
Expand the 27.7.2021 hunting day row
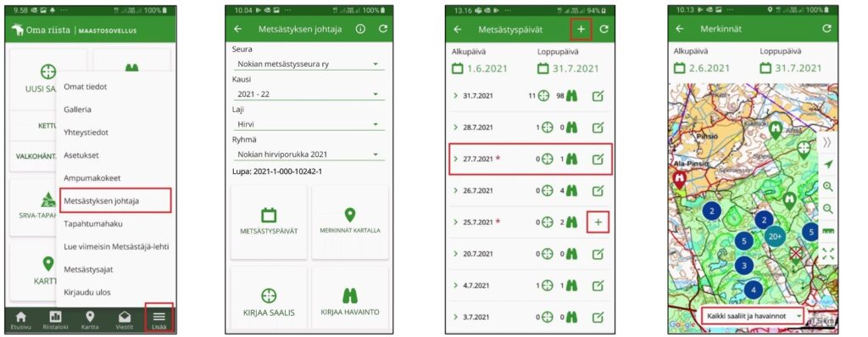click(x=455, y=159)
